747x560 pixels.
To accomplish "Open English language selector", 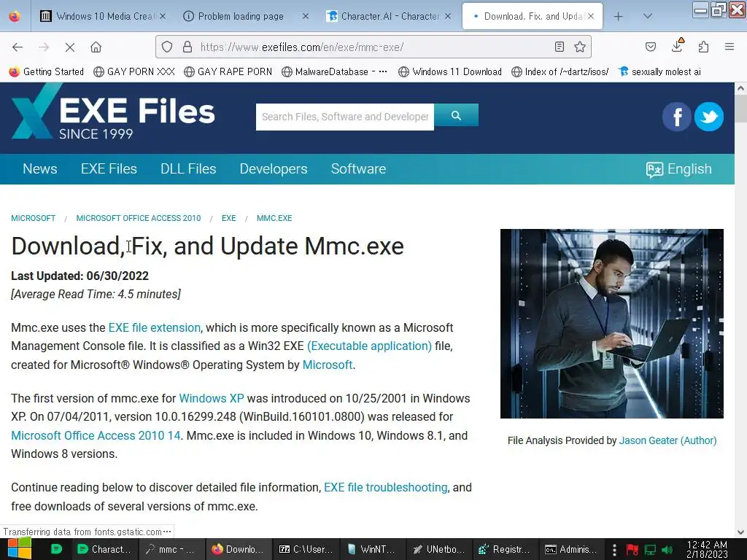I will pos(679,169).
